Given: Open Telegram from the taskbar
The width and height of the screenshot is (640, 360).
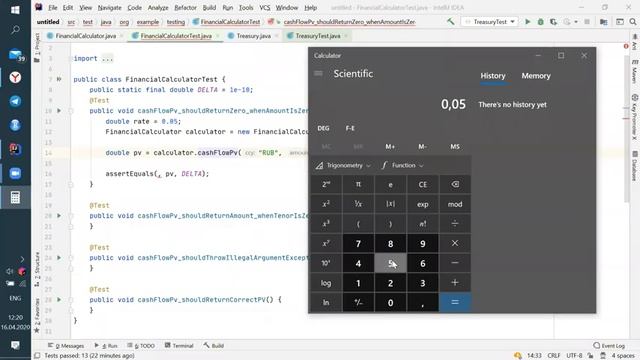Looking at the screenshot, I should click(15, 101).
